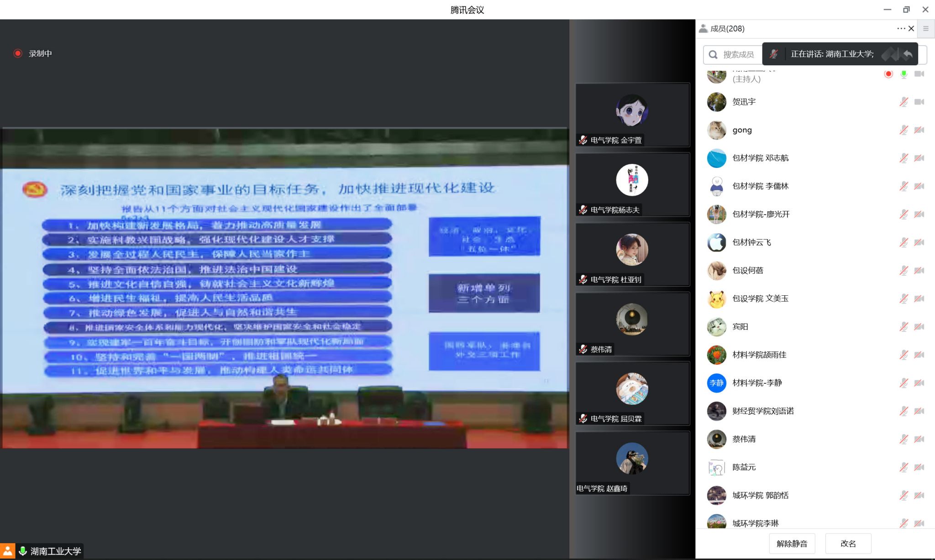Click the 改名 rename button
935x560 pixels.
coord(848,544)
